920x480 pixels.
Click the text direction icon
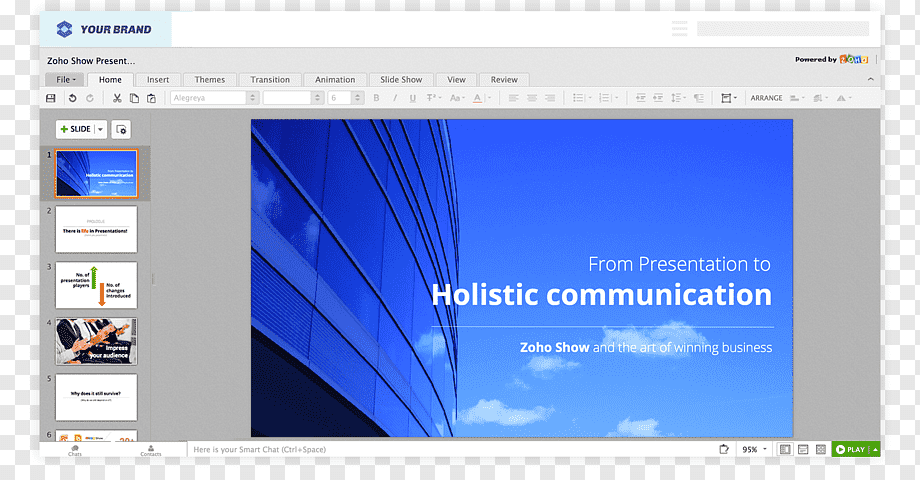pos(699,98)
